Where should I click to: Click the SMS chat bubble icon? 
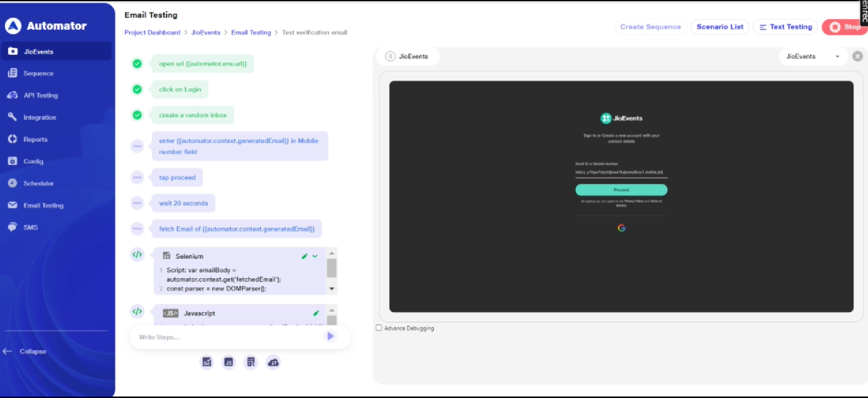(12, 227)
